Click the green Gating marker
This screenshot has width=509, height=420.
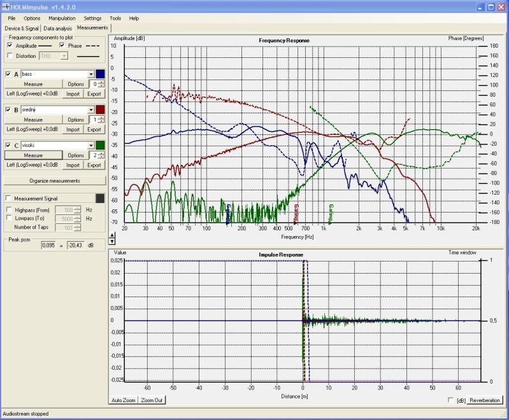(x=331, y=214)
